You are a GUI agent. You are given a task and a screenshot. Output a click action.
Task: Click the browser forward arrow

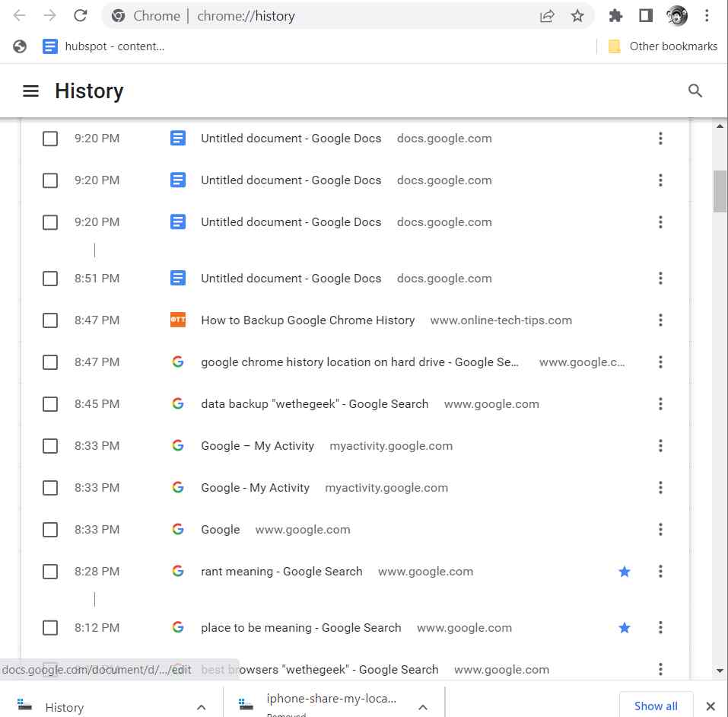[49, 16]
